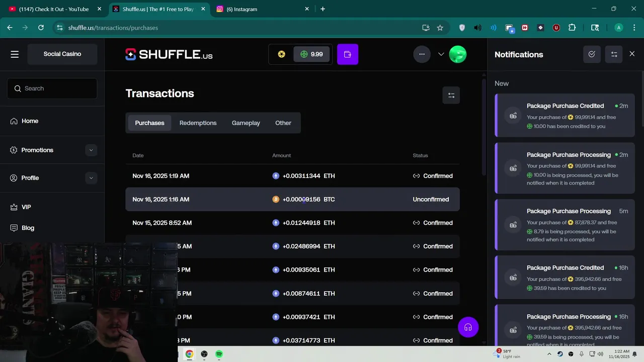Expand the Promotions chevron

91,150
